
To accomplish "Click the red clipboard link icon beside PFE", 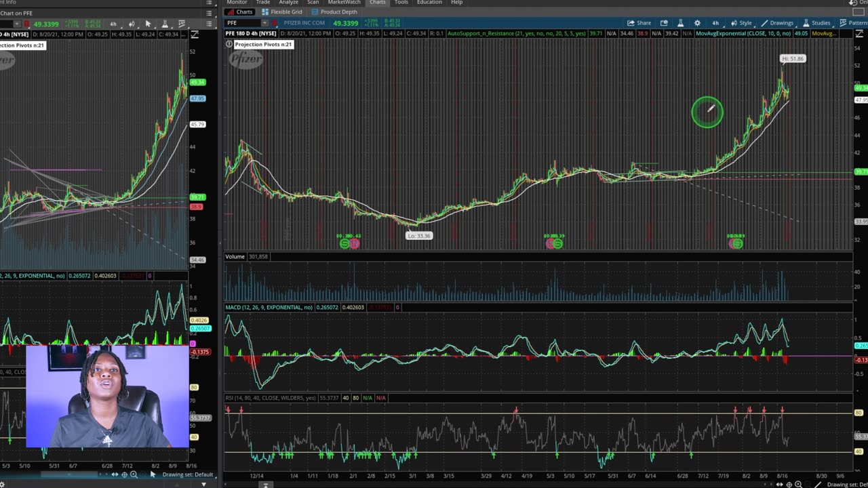I will click(x=275, y=23).
